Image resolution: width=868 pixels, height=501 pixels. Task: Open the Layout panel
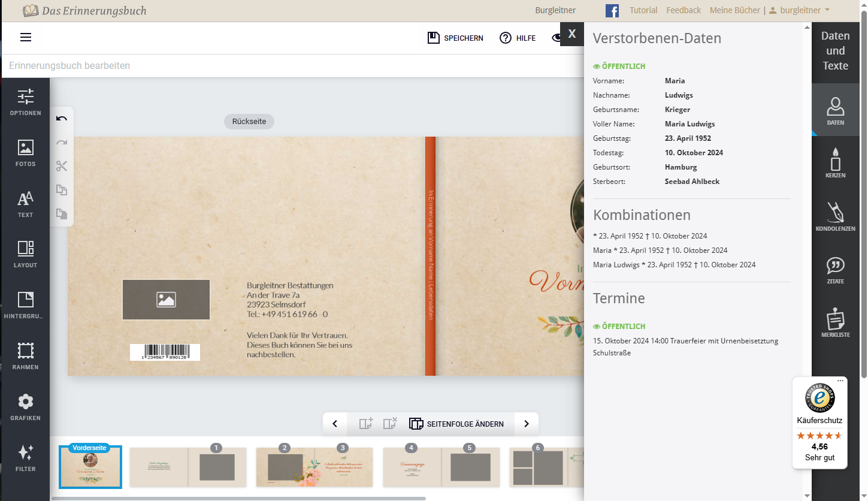[x=25, y=255]
